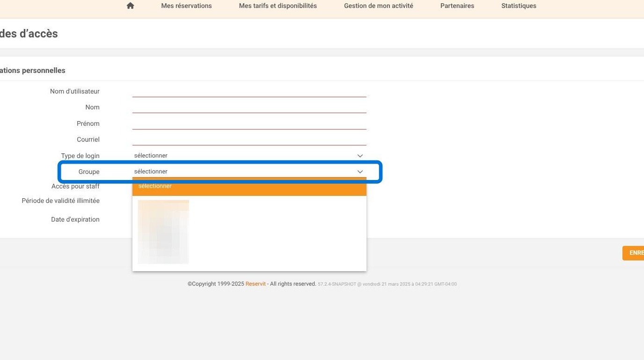This screenshot has width=644, height=360.
Task: Open Gestion de mon activité menu
Action: click(x=378, y=6)
